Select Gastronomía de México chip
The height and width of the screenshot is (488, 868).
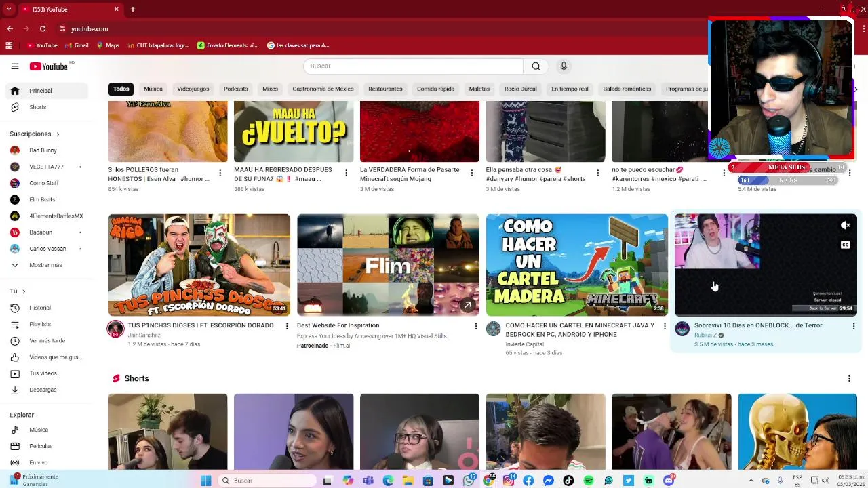(x=323, y=89)
